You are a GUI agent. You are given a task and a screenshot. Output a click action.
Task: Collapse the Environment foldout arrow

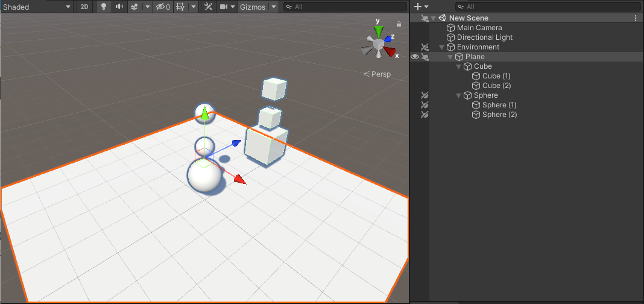point(441,47)
